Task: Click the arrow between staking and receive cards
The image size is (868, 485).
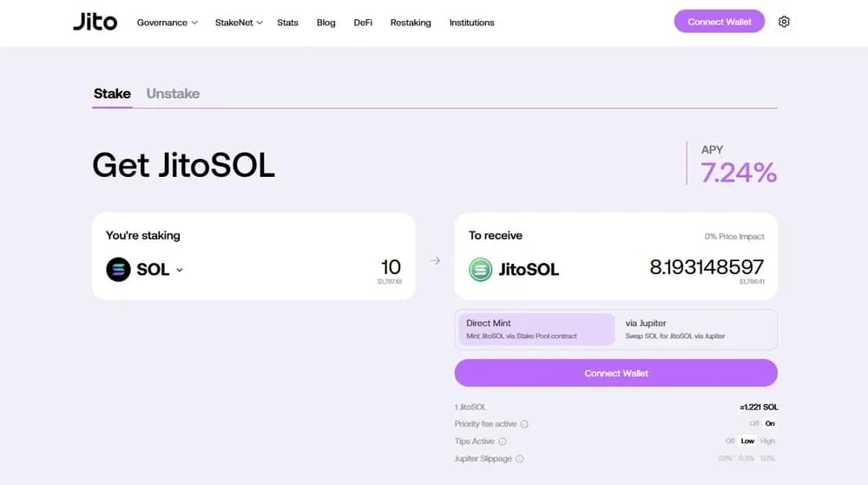Action: 436,260
